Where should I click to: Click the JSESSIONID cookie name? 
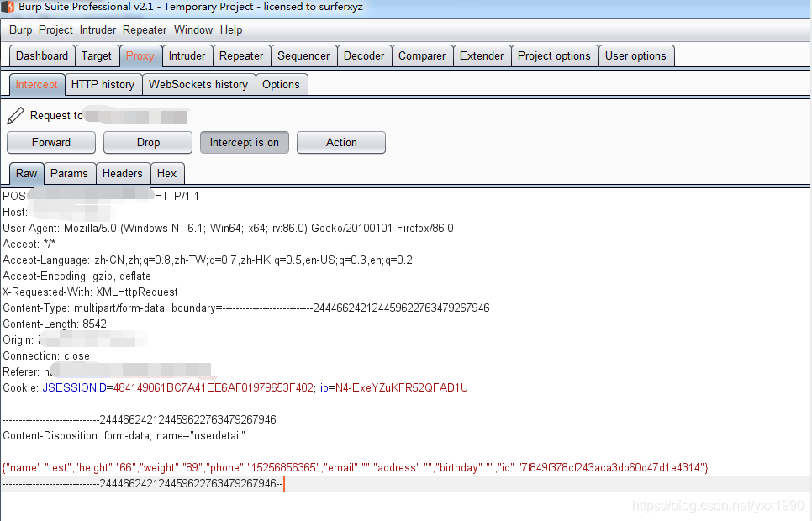tap(74, 388)
